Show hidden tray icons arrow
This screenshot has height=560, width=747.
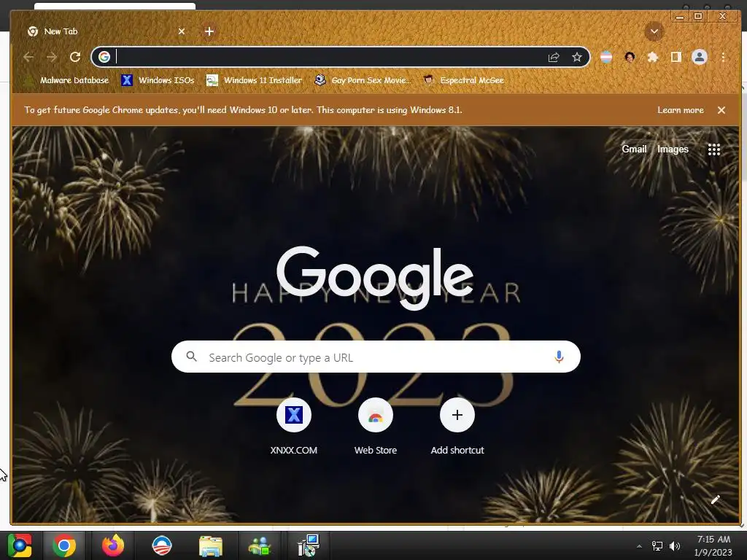pos(639,545)
